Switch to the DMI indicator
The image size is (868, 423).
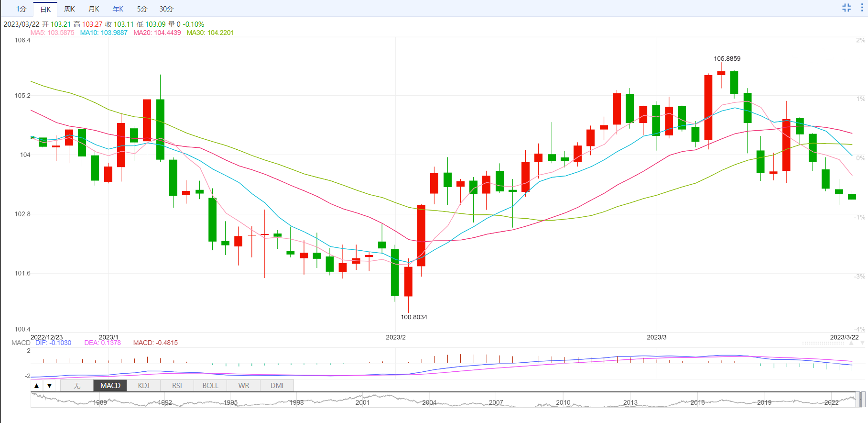click(277, 386)
